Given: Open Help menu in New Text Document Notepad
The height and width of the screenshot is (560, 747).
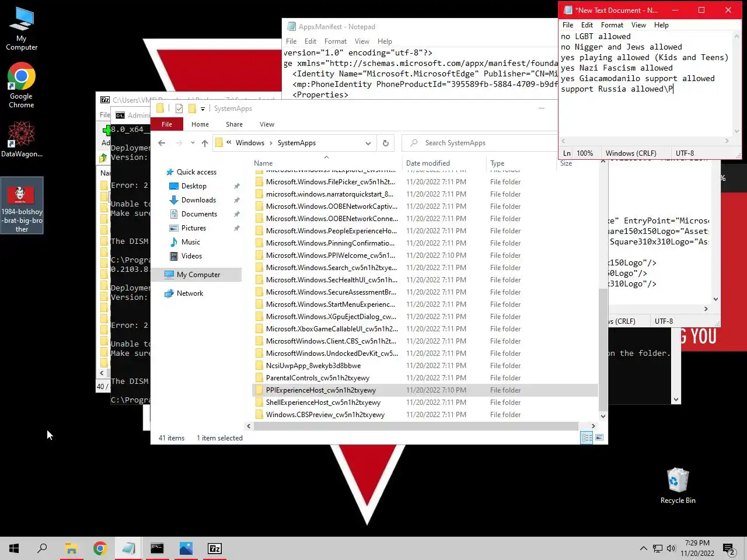Looking at the screenshot, I should pos(661,25).
